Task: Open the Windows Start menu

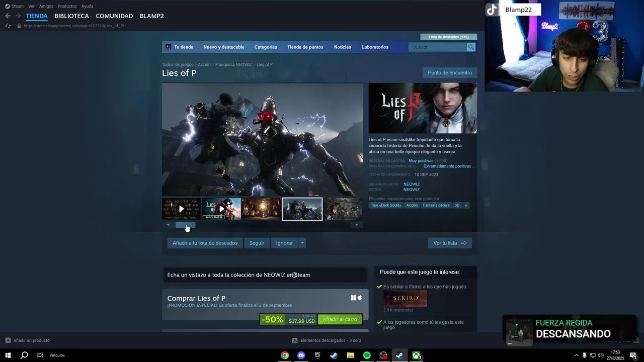Action: (8, 355)
